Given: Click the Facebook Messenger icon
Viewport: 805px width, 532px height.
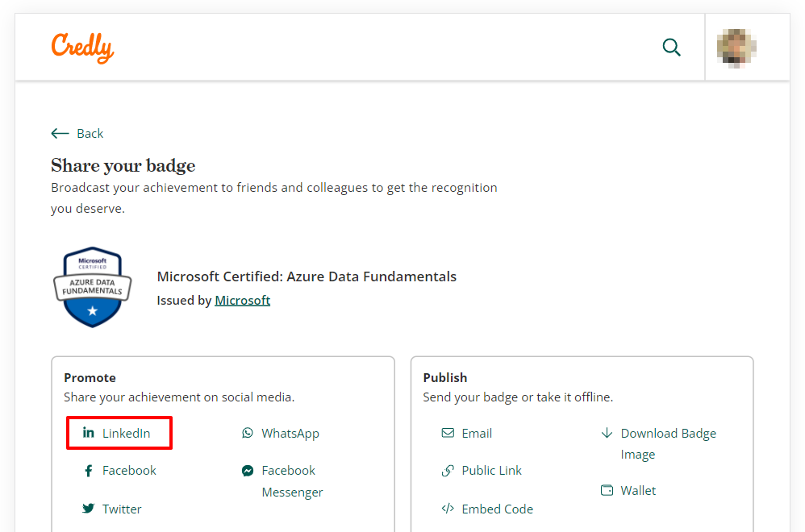Looking at the screenshot, I should pyautogui.click(x=248, y=471).
